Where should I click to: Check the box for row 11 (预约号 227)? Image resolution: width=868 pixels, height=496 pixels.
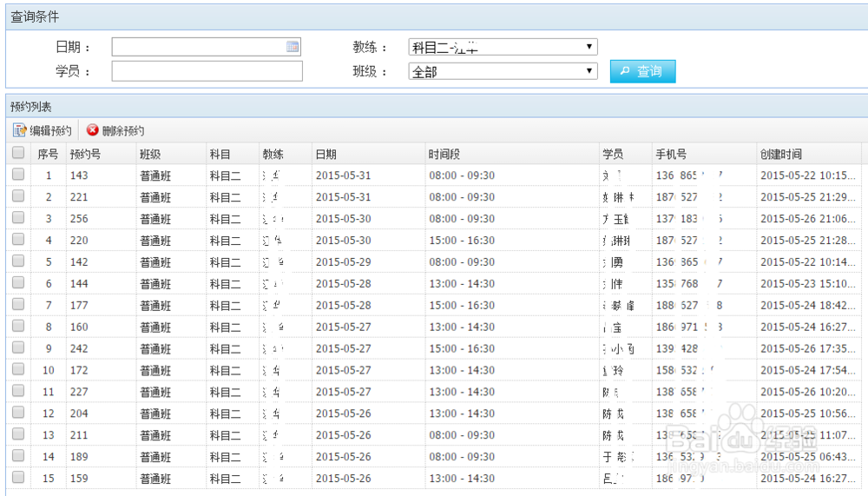(x=18, y=390)
